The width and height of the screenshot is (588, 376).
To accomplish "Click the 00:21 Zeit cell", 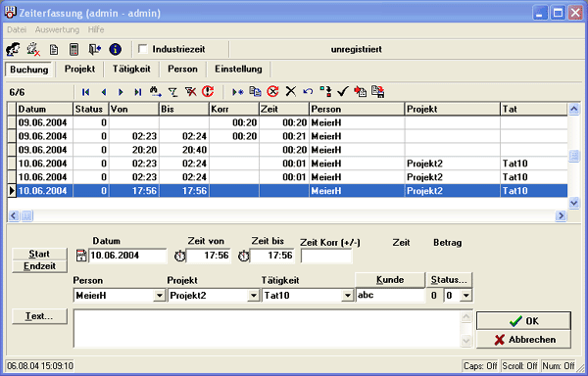I will [x=284, y=136].
